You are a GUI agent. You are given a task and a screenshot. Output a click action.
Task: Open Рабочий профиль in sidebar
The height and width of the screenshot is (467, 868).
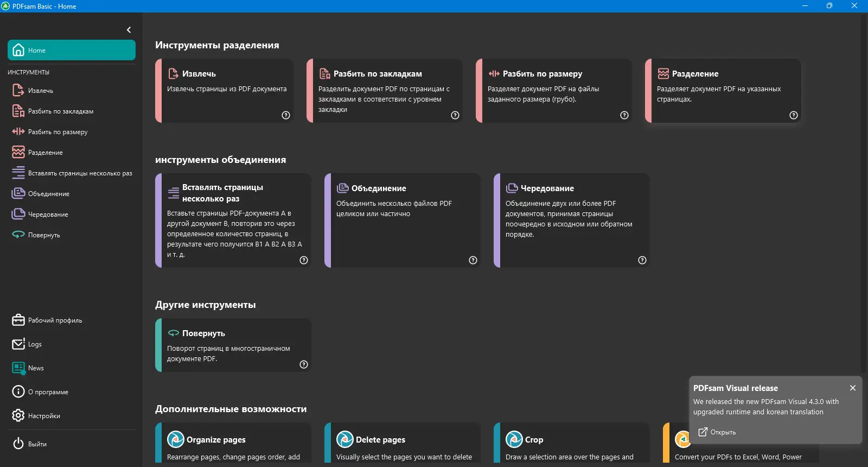point(72,320)
